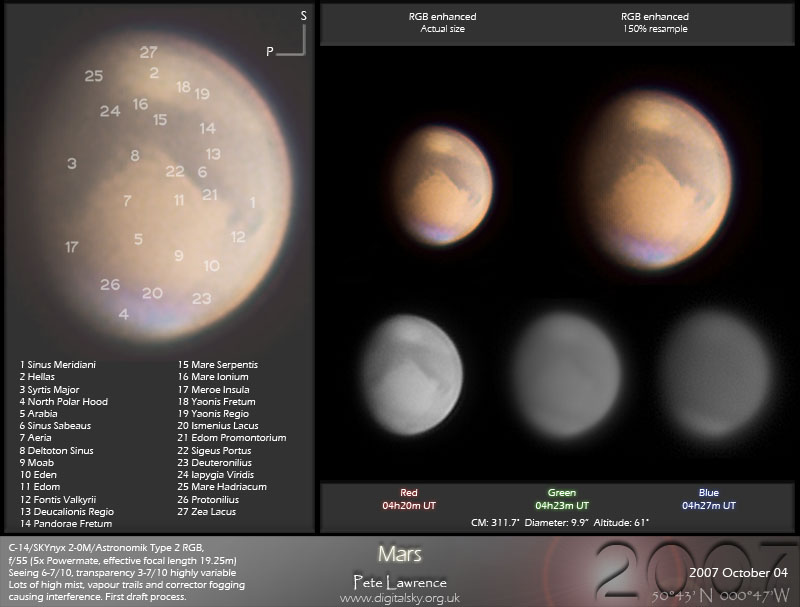Select legend entry '5 Arabia'
Screen dimensions: 800x607
click(x=38, y=413)
